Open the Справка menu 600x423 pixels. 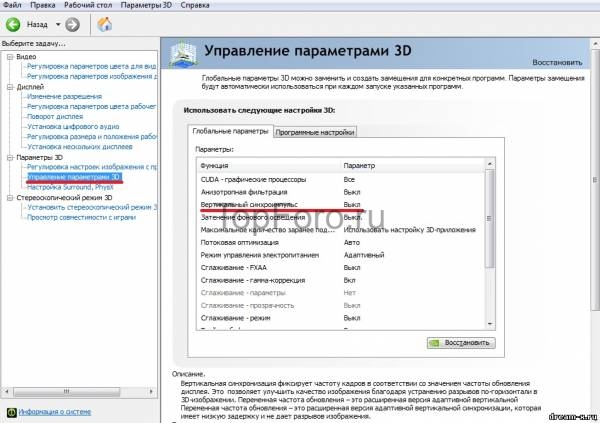(195, 5)
